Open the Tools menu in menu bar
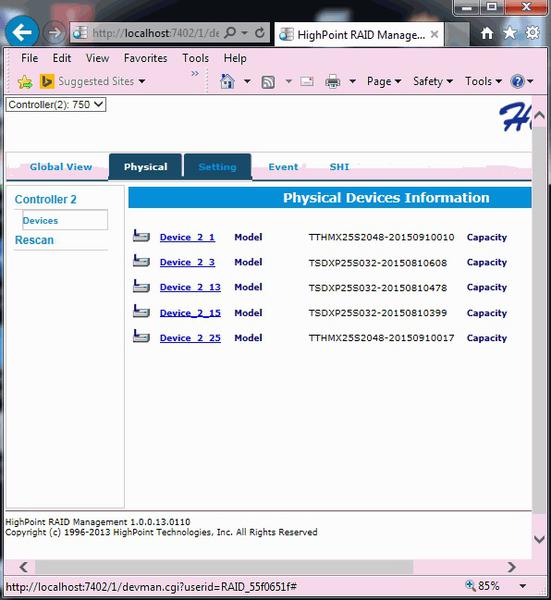This screenshot has width=551, height=600. (x=196, y=58)
